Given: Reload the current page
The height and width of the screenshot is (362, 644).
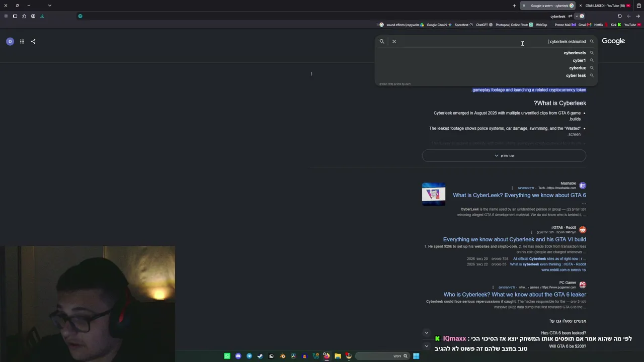Looking at the screenshot, I should click(620, 16).
